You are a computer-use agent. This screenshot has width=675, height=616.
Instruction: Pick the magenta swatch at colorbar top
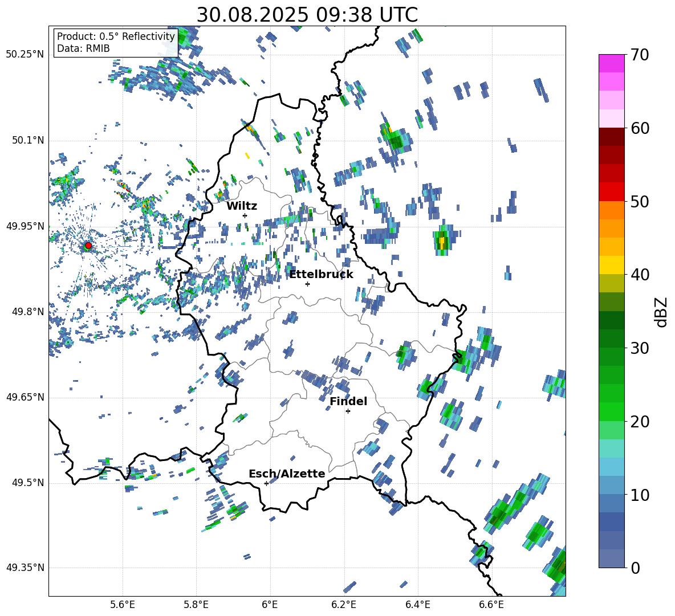pyautogui.click(x=611, y=63)
